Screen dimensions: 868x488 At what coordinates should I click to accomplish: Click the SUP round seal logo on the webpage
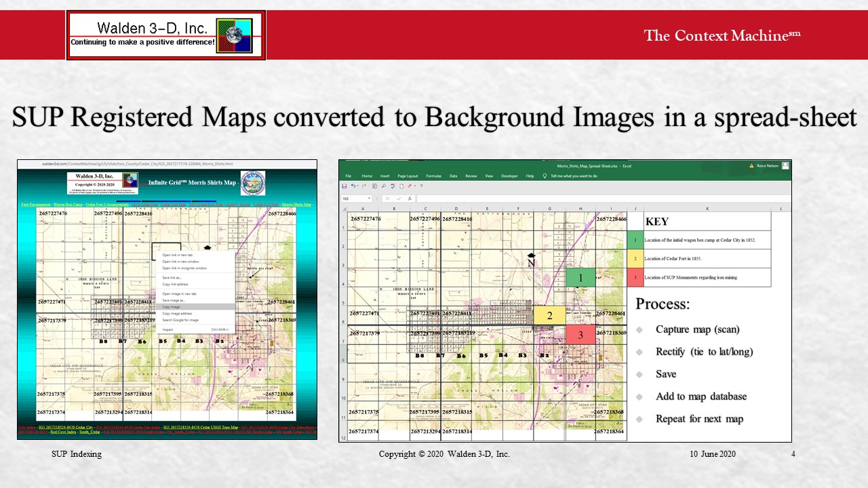coord(253,182)
